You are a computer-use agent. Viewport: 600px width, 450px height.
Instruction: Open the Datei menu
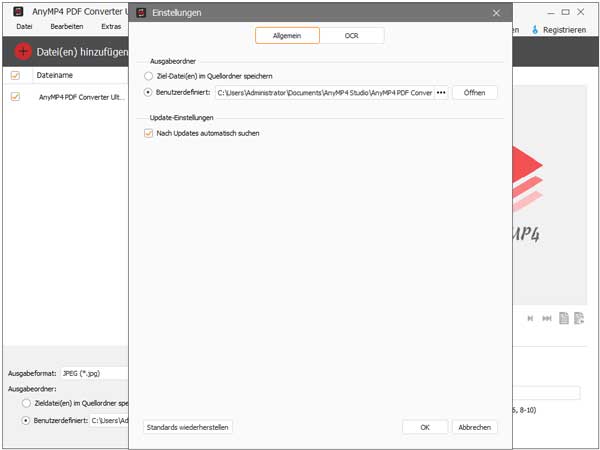coord(24,27)
